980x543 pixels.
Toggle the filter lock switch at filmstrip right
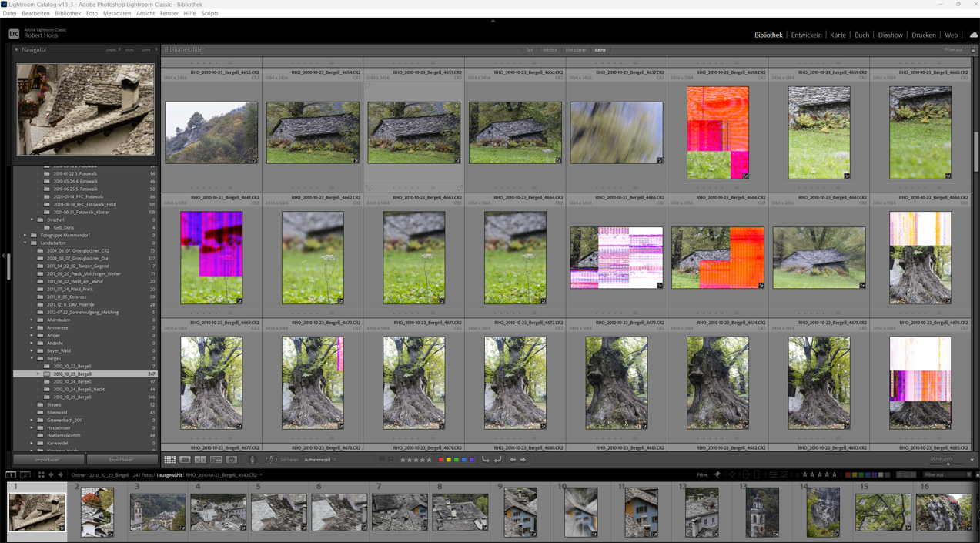(976, 475)
